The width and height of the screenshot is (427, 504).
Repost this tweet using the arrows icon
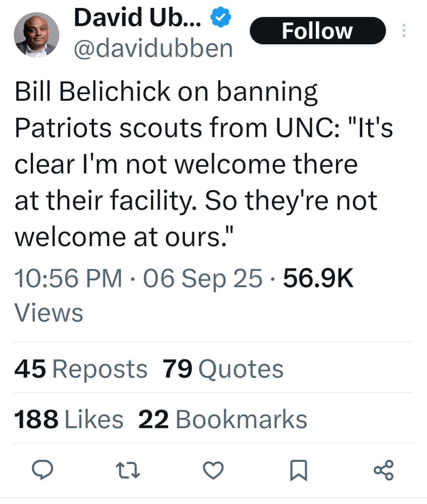127,470
